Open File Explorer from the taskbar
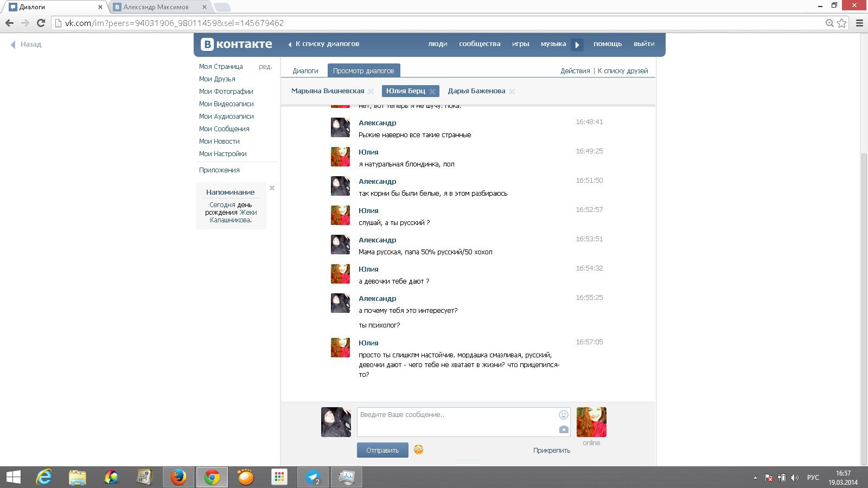 tap(78, 477)
